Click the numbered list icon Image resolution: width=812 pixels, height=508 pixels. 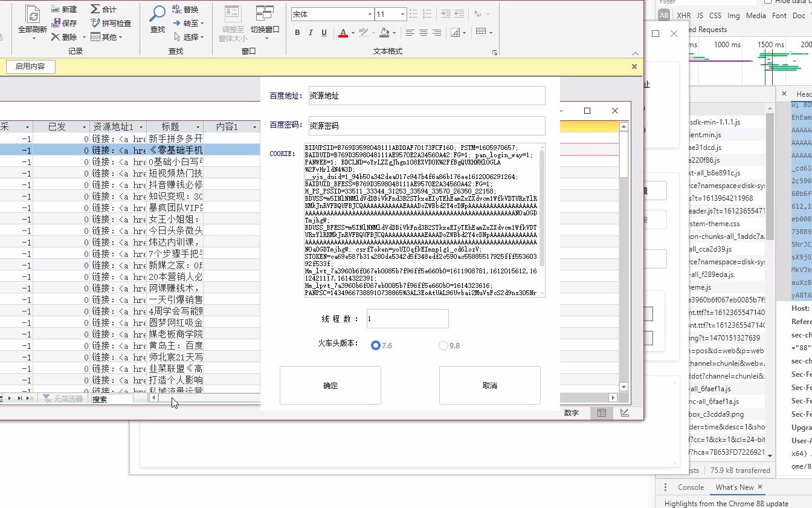pos(426,14)
